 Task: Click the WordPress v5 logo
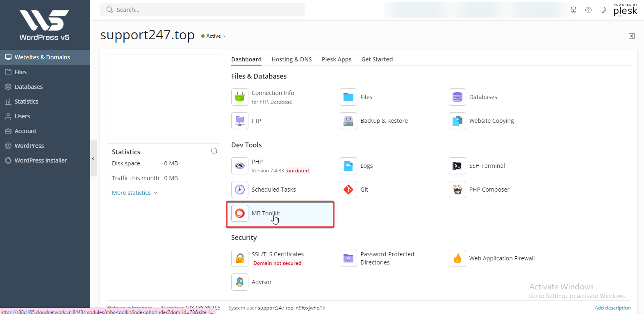[44, 25]
